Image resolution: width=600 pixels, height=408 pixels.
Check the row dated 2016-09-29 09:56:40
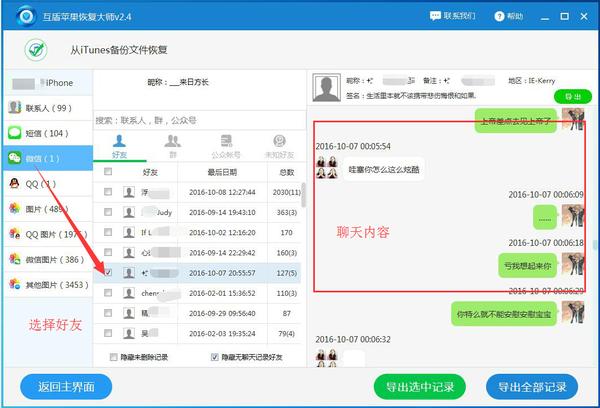tap(108, 313)
